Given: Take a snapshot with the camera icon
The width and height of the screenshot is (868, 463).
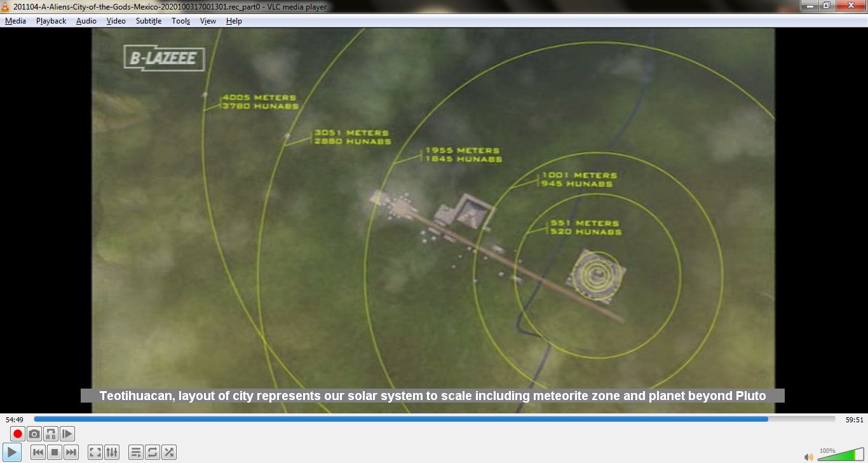Looking at the screenshot, I should [x=34, y=434].
